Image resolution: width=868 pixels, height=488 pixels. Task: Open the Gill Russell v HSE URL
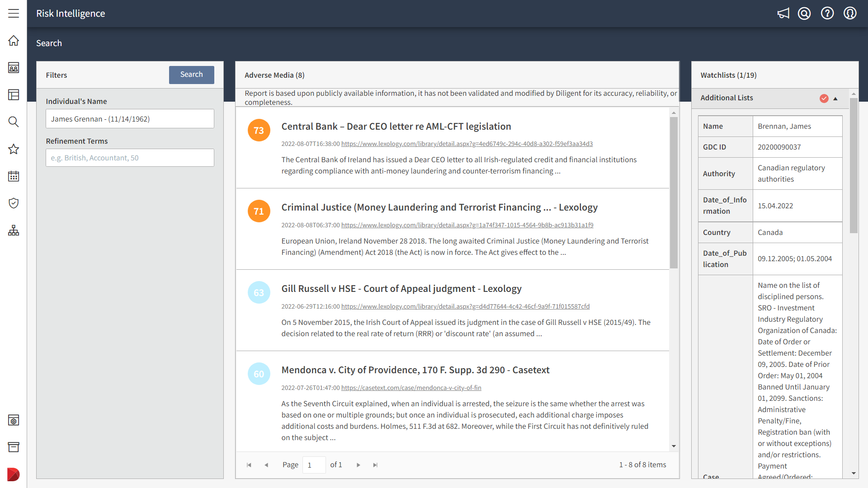[466, 306]
